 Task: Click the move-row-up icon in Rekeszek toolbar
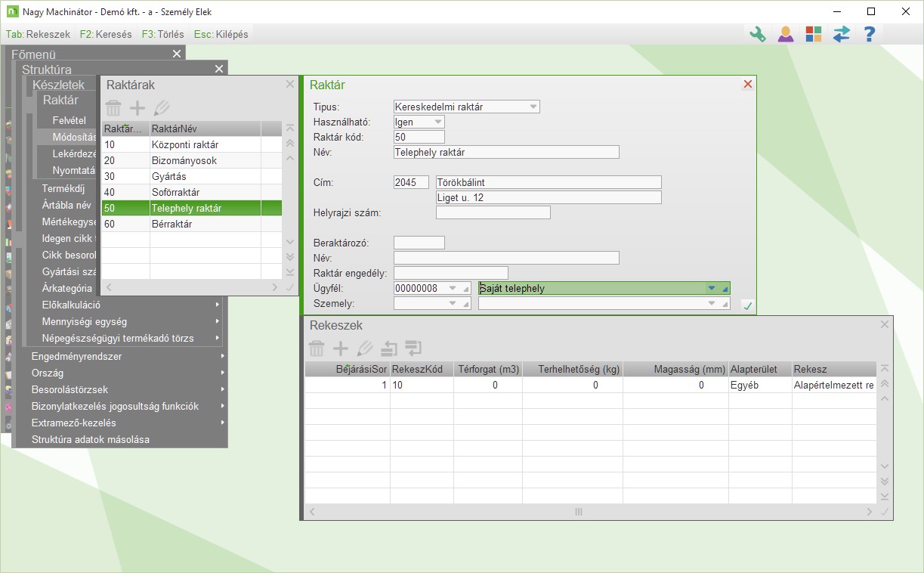click(x=389, y=348)
